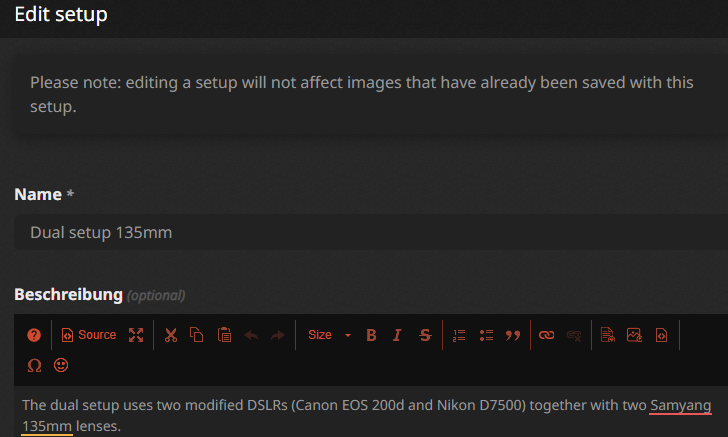Toggle italic formatting

click(x=397, y=335)
